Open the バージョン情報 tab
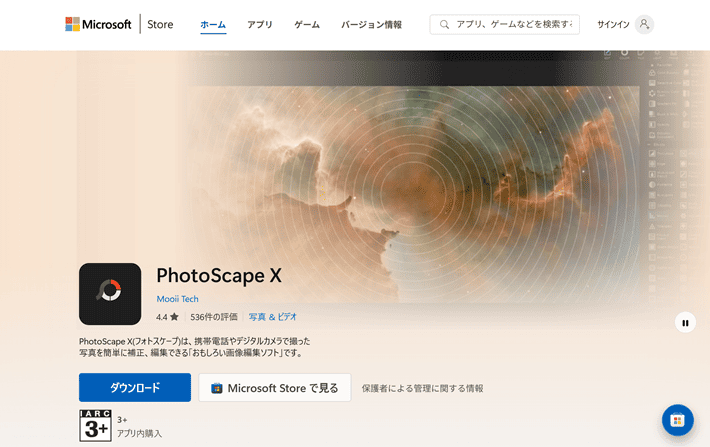The image size is (710, 447). (x=371, y=24)
